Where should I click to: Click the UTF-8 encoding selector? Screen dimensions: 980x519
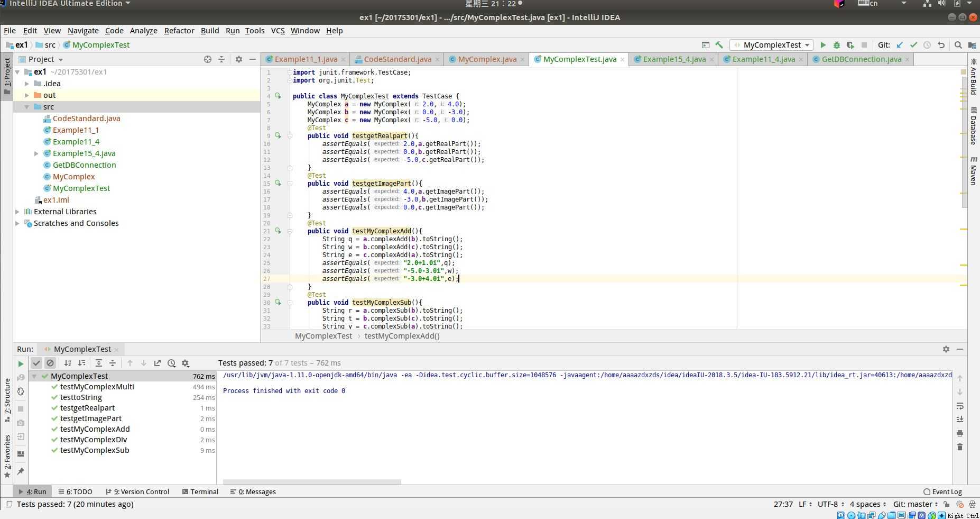831,504
